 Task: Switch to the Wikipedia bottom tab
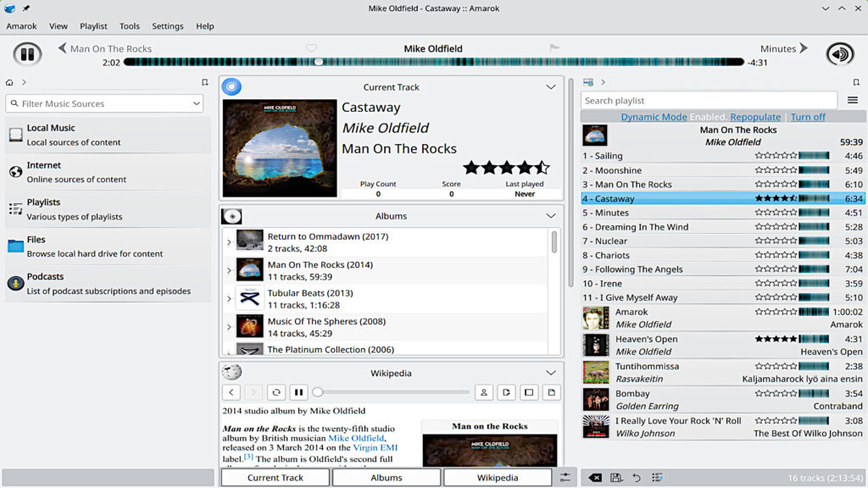pos(498,478)
